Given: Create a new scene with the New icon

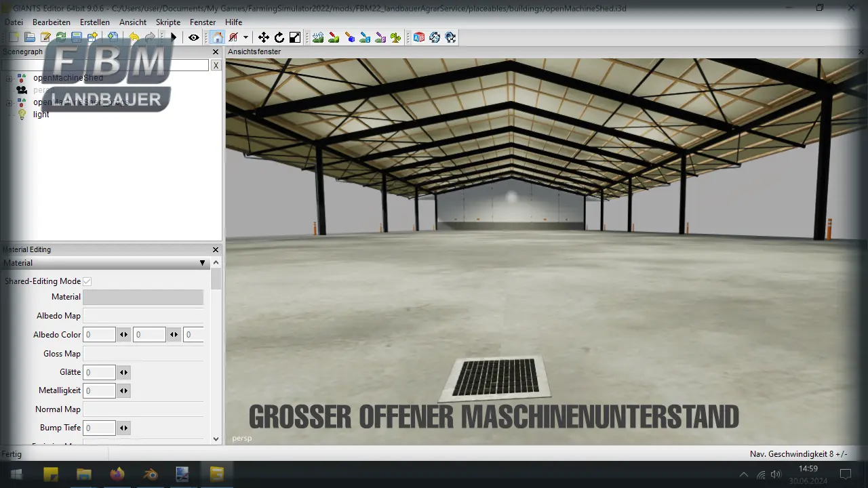Looking at the screenshot, I should [14, 37].
